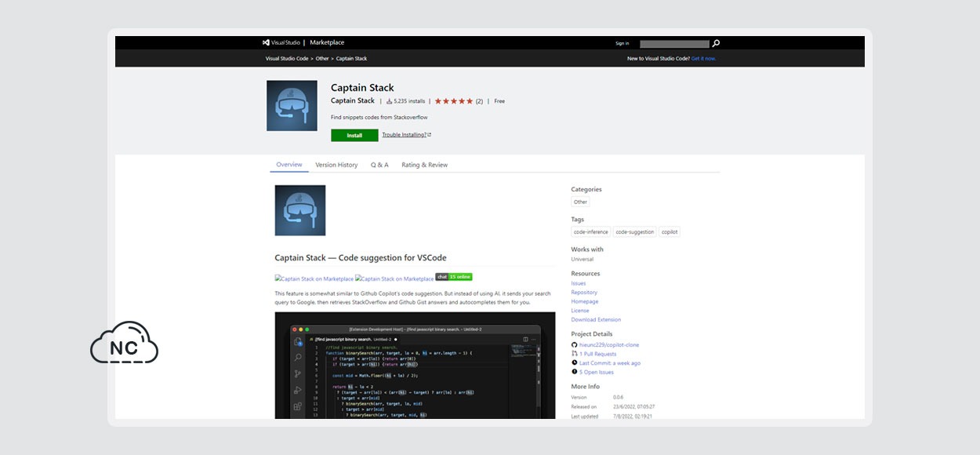
Task: Click the 1 Pull Requests link
Action: click(x=598, y=354)
